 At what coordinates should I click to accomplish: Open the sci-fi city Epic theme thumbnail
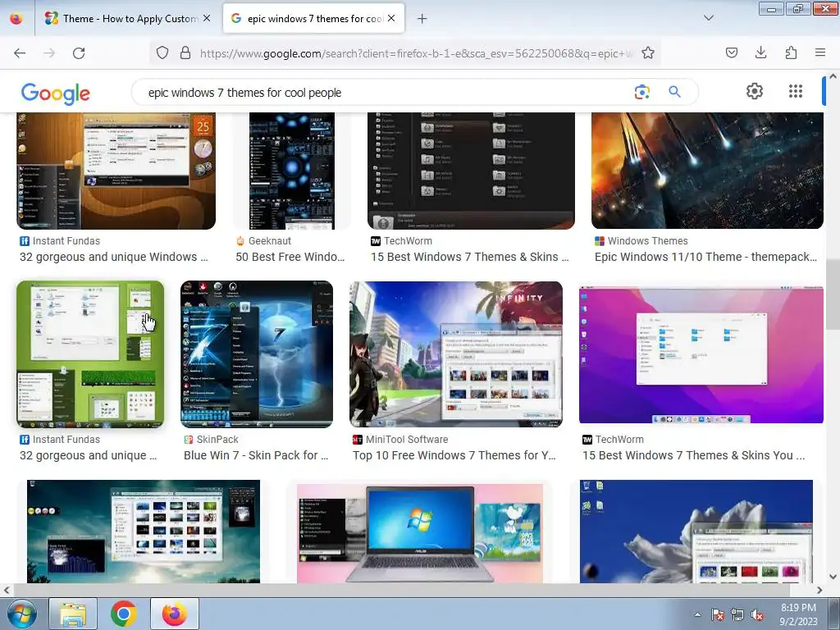707,171
